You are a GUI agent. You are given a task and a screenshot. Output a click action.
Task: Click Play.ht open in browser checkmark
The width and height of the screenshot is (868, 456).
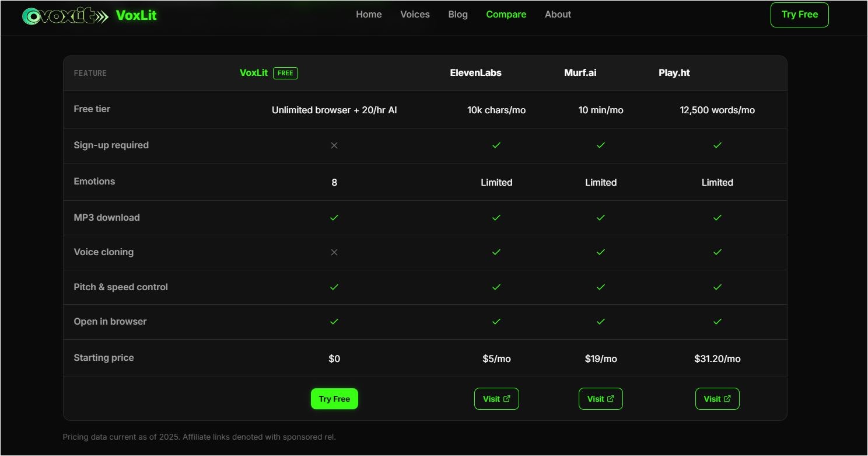point(717,322)
